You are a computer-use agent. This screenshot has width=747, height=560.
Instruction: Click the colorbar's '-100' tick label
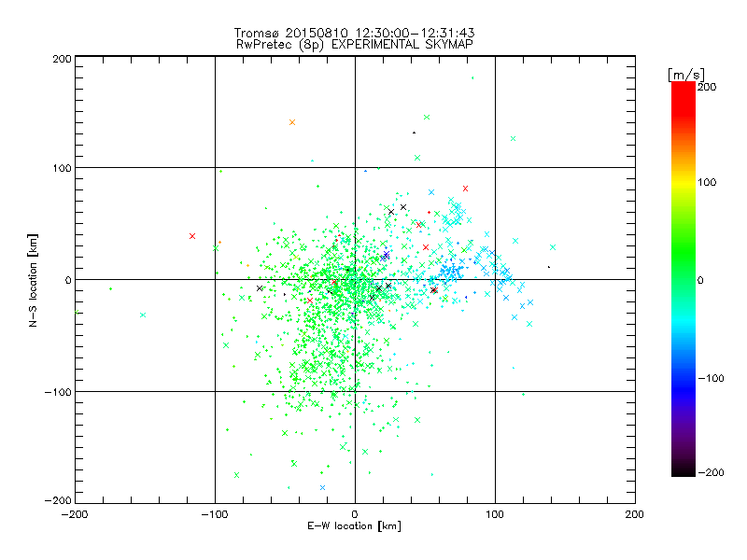(711, 378)
